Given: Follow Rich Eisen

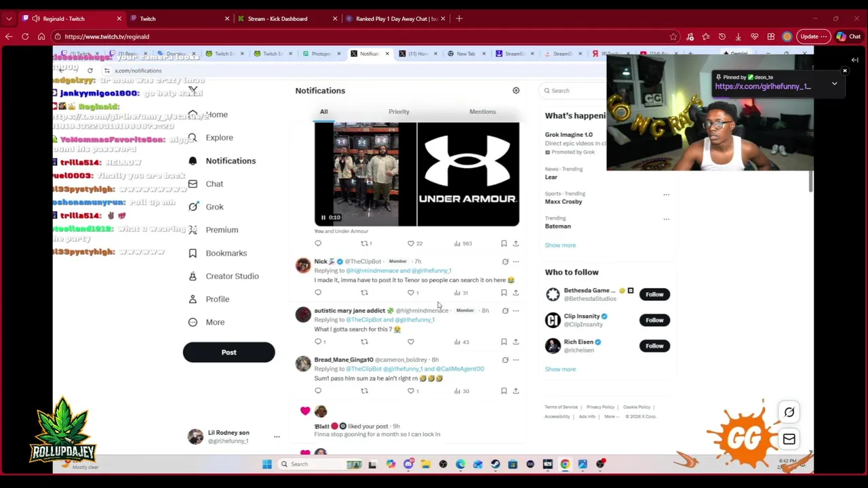Looking at the screenshot, I should point(654,346).
